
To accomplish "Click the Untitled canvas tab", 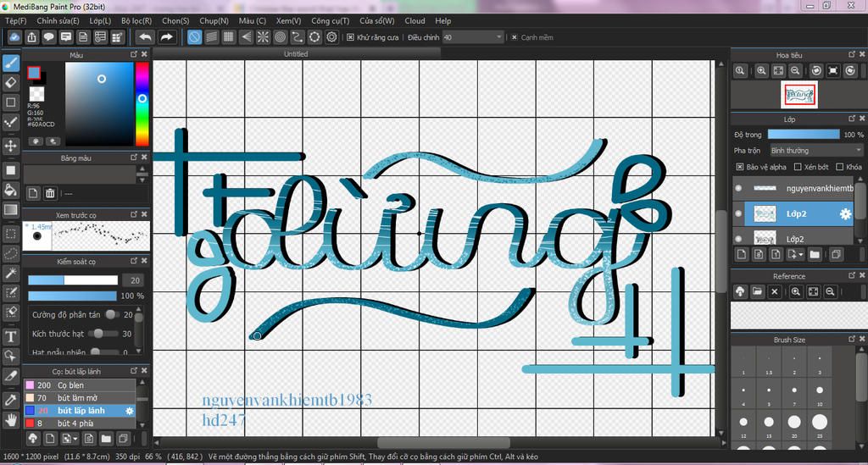I will (x=296, y=53).
